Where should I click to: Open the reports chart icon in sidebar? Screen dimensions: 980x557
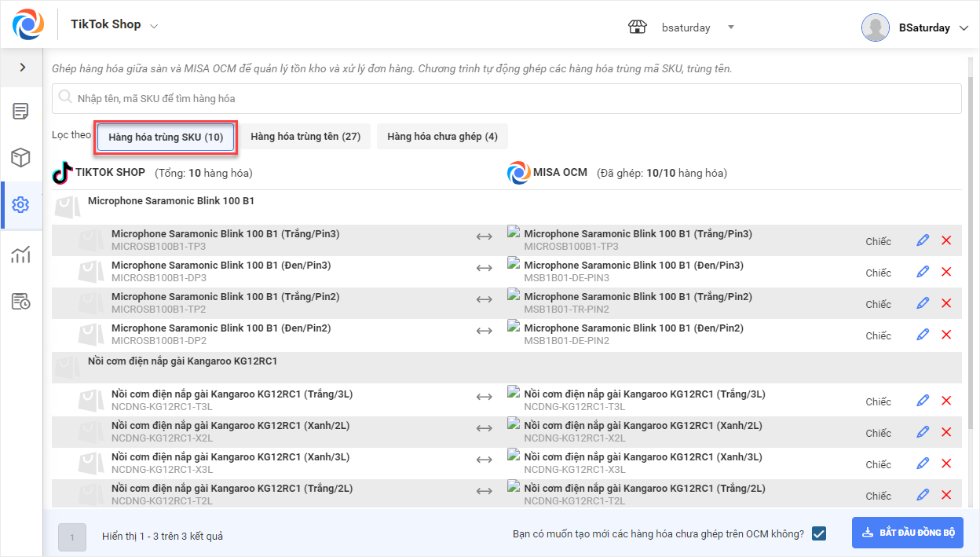pos(21,254)
